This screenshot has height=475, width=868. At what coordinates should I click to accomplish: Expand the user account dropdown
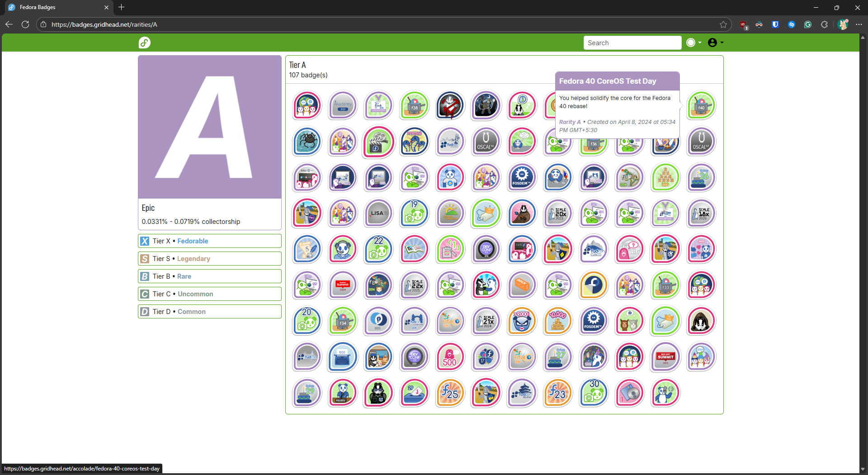[x=715, y=43]
